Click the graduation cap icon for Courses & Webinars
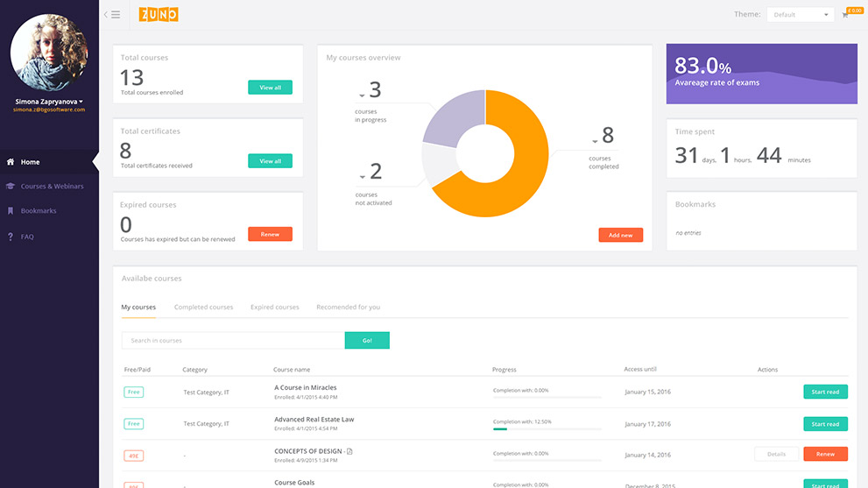The width and height of the screenshot is (868, 488). point(11,186)
